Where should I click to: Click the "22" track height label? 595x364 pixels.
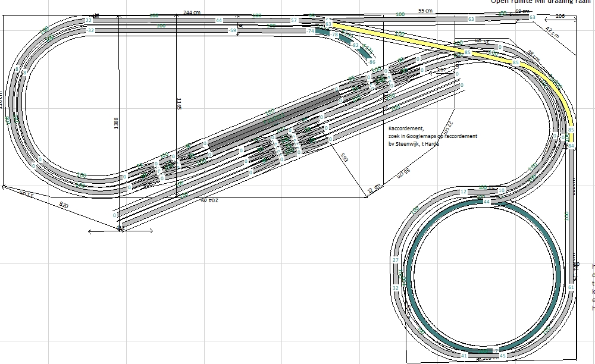tap(89, 20)
